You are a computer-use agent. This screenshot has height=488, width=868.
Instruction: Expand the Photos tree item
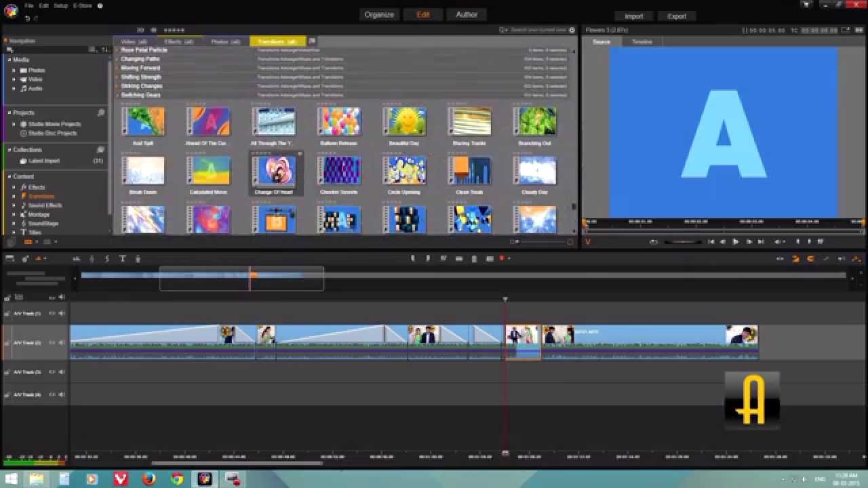14,70
